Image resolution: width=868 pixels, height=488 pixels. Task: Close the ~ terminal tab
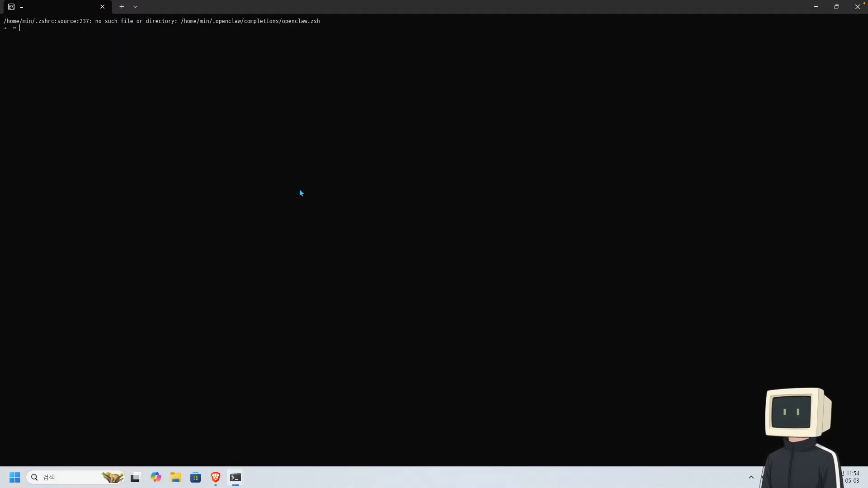[x=102, y=7]
